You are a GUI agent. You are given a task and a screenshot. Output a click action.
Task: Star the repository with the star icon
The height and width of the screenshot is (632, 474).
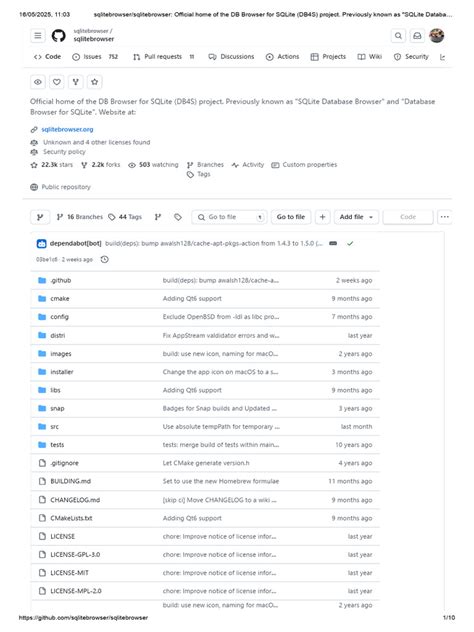pos(94,82)
